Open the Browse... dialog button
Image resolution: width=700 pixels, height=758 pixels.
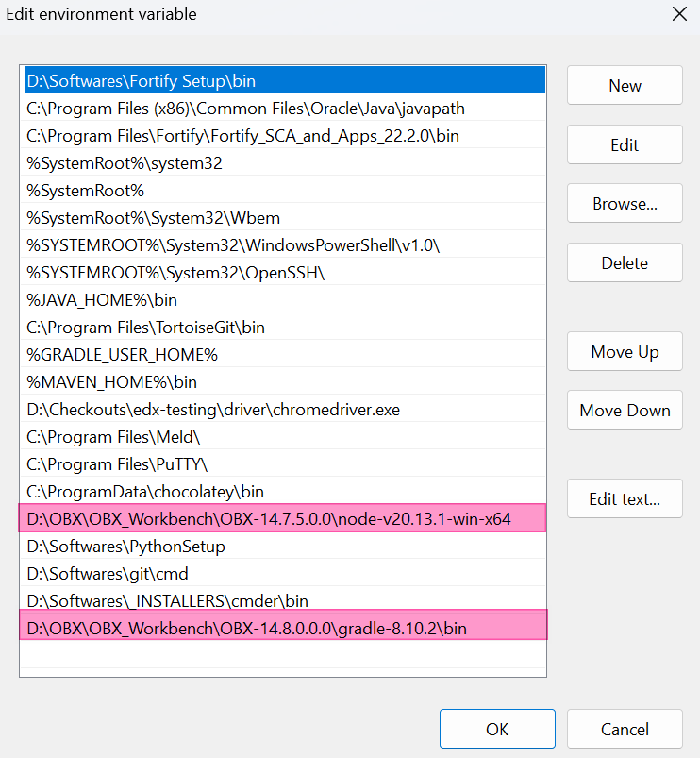tap(625, 203)
